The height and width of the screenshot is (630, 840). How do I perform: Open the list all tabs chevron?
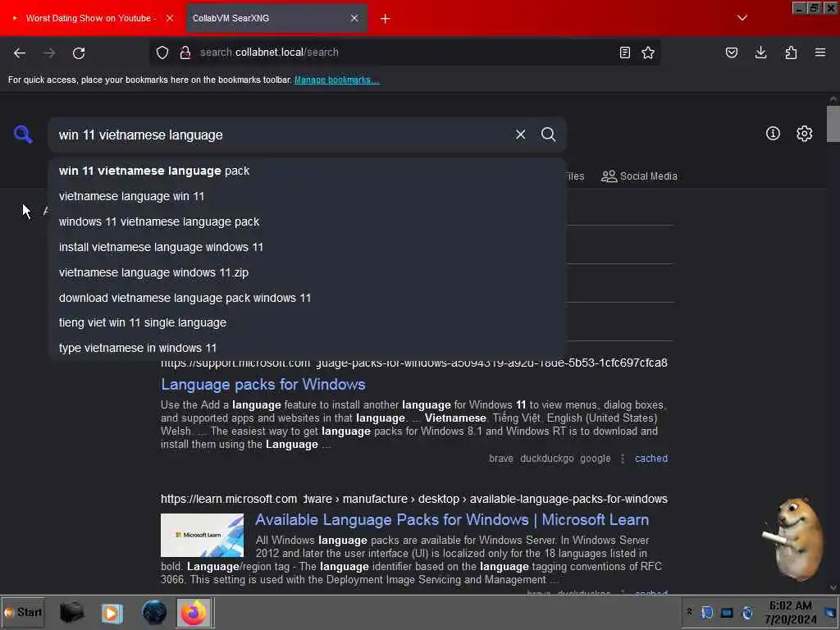point(742,18)
